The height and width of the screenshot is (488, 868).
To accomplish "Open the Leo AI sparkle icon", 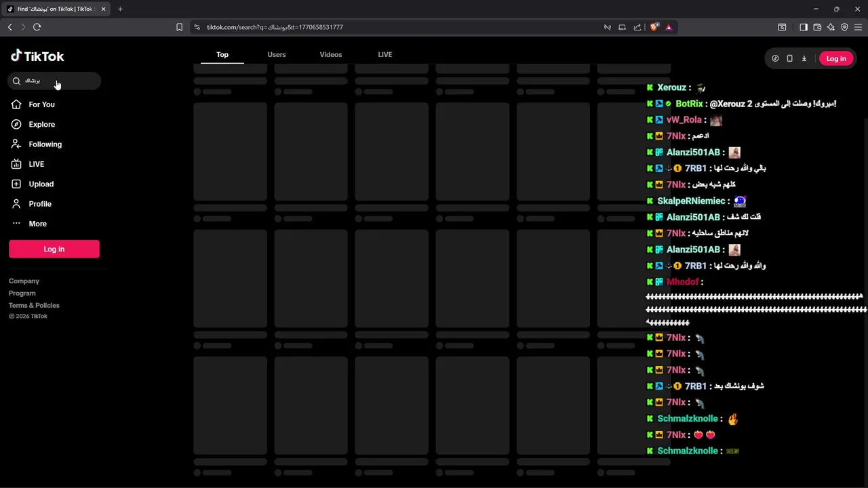I will click(x=831, y=27).
